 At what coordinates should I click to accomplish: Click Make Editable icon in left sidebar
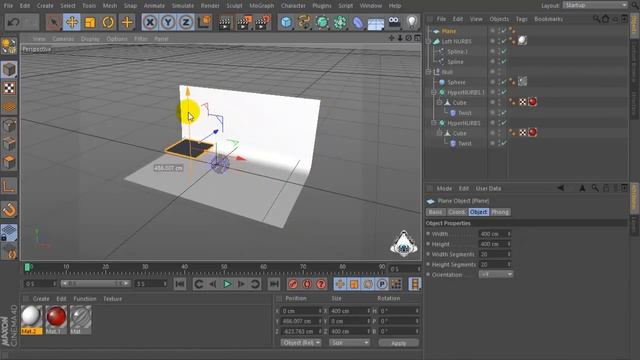point(9,46)
